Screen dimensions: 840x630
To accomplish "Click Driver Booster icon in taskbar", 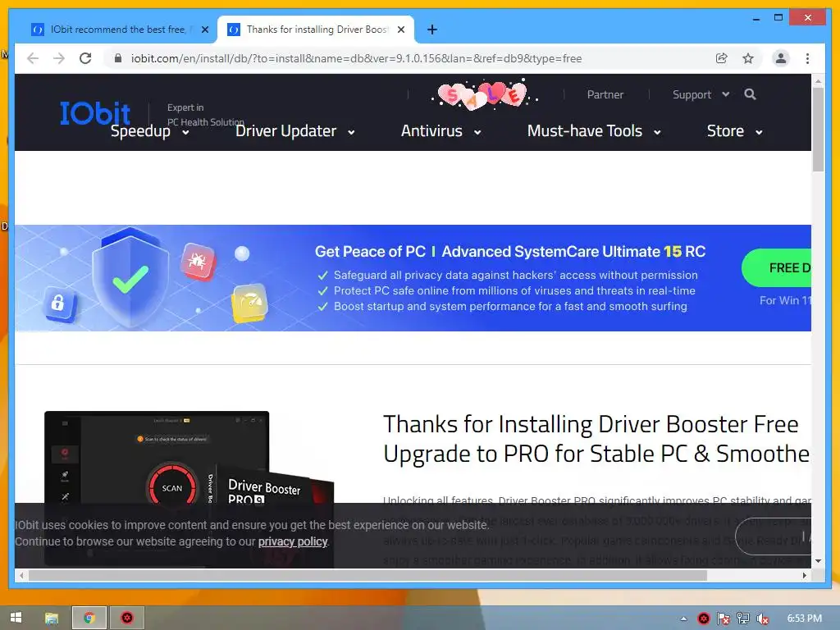I will pos(127,618).
